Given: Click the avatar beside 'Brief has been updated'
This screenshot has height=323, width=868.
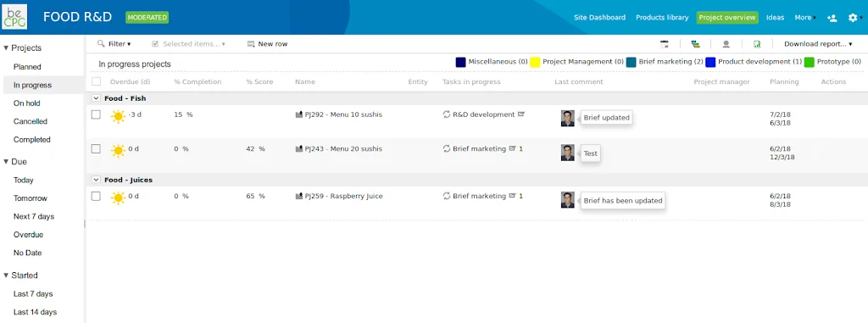Looking at the screenshot, I should (x=567, y=199).
